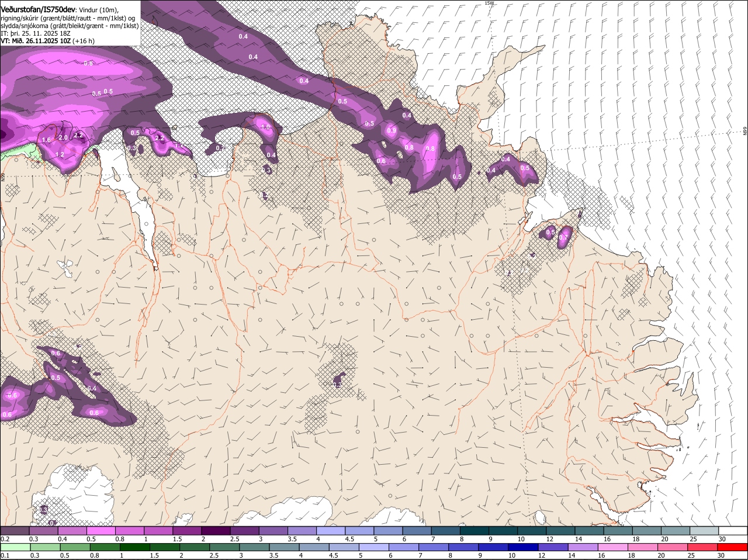
Task: Click the '30' label in lower legend row
Action: (x=721, y=555)
